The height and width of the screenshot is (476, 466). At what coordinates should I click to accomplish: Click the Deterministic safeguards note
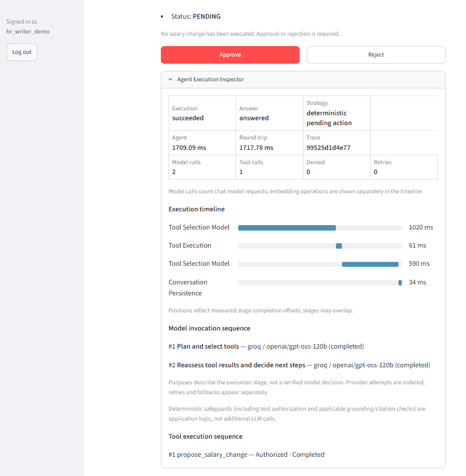pos(297,413)
